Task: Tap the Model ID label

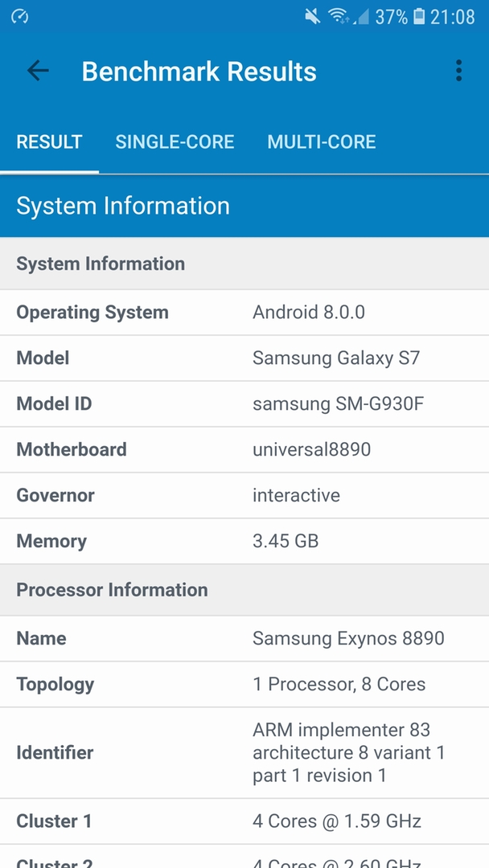Action: [54, 403]
